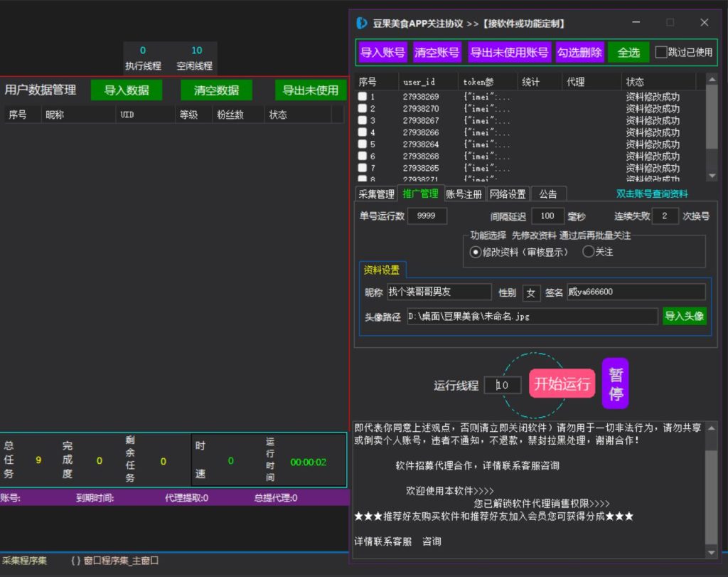Click the account list scrollbar down arrow
Image resolution: width=728 pixels, height=577 pixels.
click(x=711, y=176)
